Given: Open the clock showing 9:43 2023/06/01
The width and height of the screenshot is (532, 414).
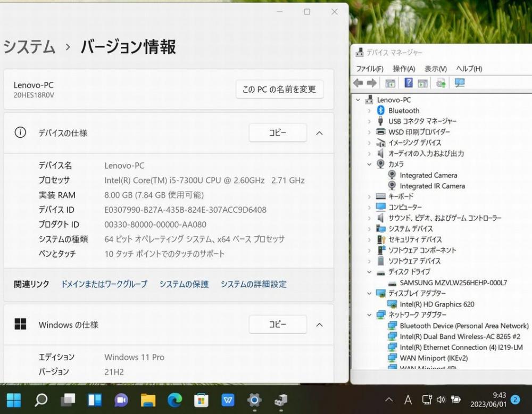Looking at the screenshot, I should point(488,400).
